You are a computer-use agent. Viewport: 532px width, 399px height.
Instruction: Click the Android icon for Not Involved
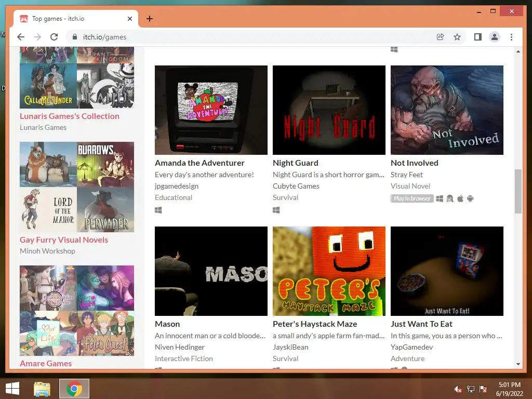click(470, 198)
